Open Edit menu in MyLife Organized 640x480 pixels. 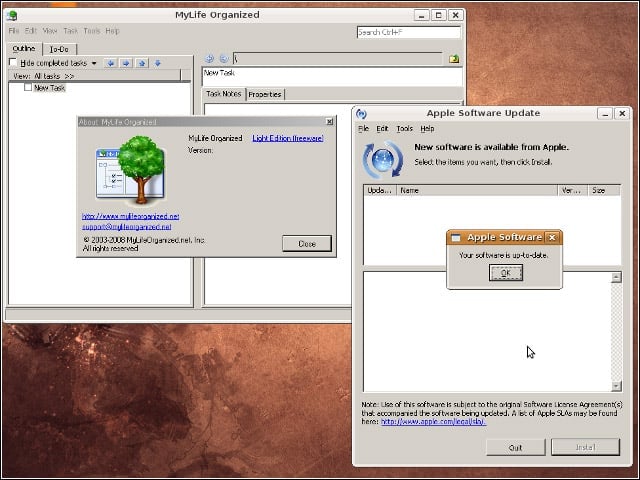(x=31, y=31)
